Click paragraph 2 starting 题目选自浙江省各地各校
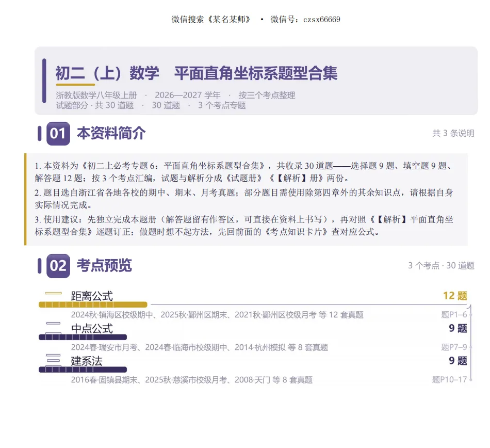490x448 pixels. (x=244, y=199)
